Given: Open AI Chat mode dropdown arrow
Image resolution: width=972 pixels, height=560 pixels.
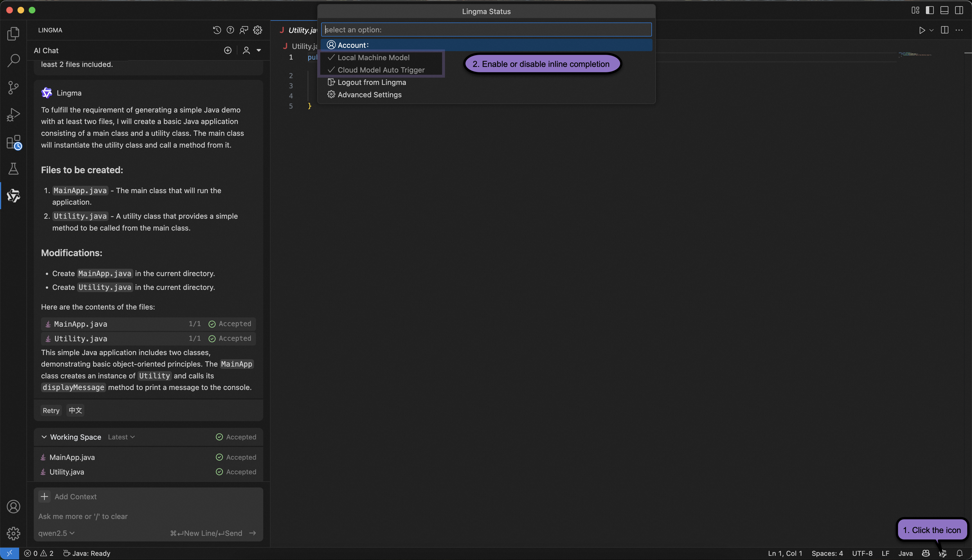Looking at the screenshot, I should point(258,50).
